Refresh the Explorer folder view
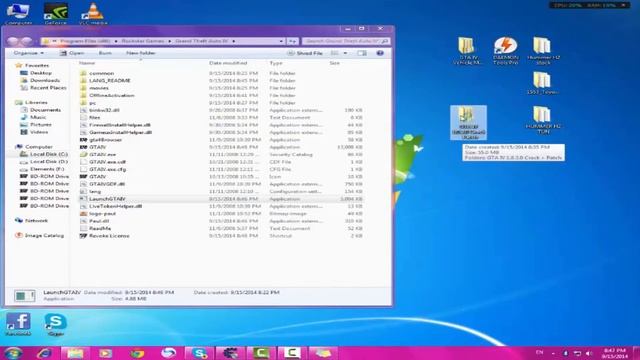Screen dimensions: 640x360 (x=292, y=41)
